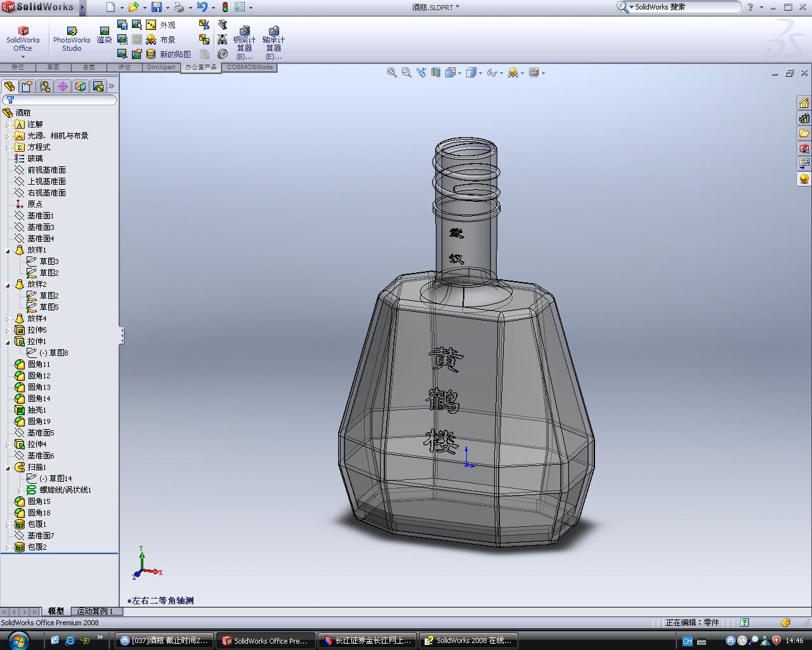Expand the 方程式 equations folder
The width and height of the screenshot is (812, 650).
tap(8, 147)
